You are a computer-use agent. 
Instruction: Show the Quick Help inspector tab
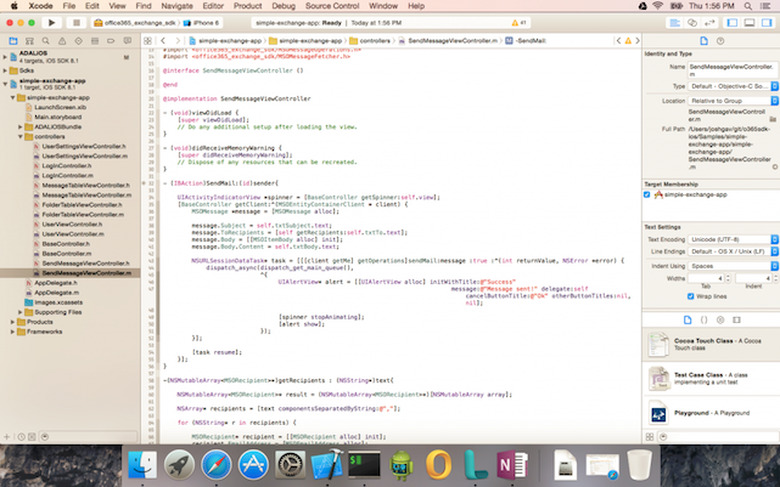[x=720, y=41]
